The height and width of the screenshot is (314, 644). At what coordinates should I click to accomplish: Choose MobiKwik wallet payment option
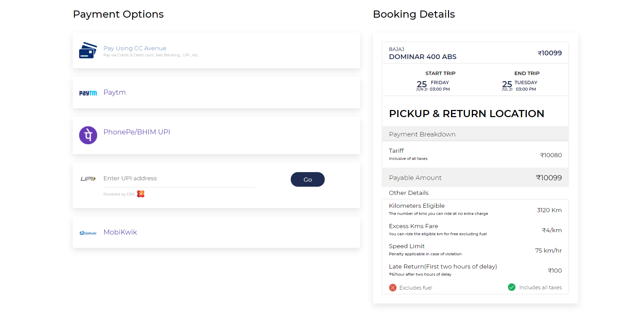pos(120,232)
